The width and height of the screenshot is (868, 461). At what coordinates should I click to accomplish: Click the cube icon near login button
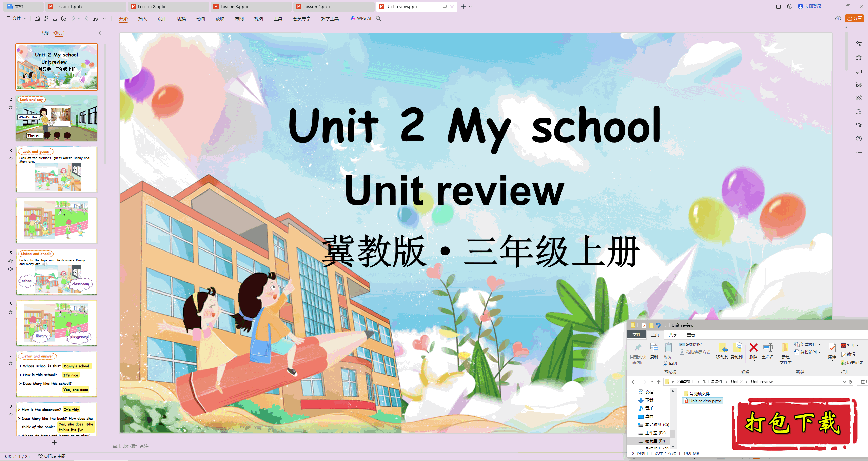pyautogui.click(x=790, y=6)
